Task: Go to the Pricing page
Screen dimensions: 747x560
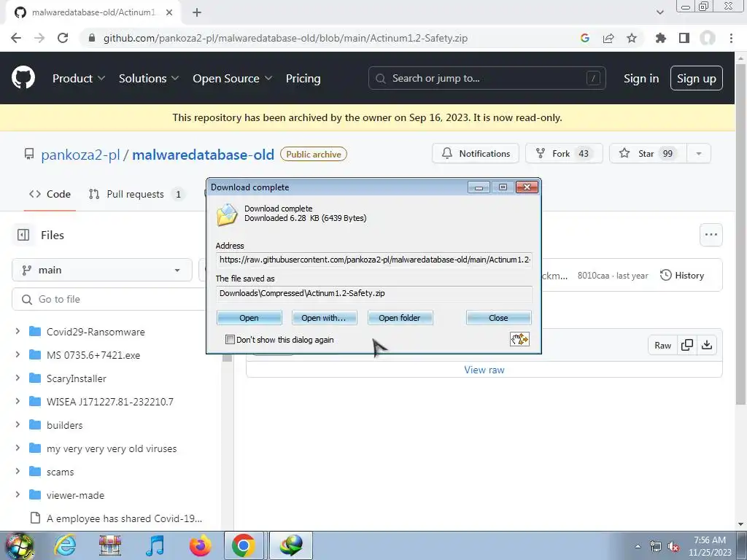Action: [x=303, y=78]
